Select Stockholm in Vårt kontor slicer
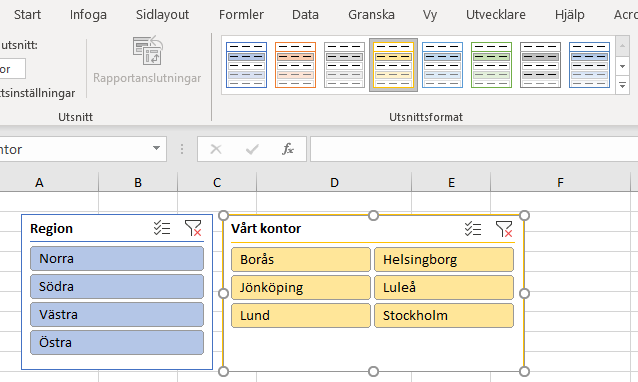The height and width of the screenshot is (382, 638). pos(444,315)
